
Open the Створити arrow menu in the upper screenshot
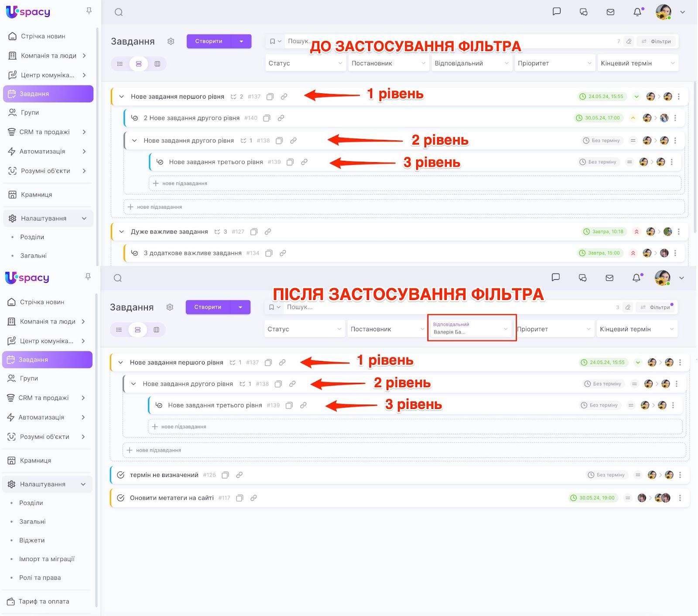click(x=241, y=41)
